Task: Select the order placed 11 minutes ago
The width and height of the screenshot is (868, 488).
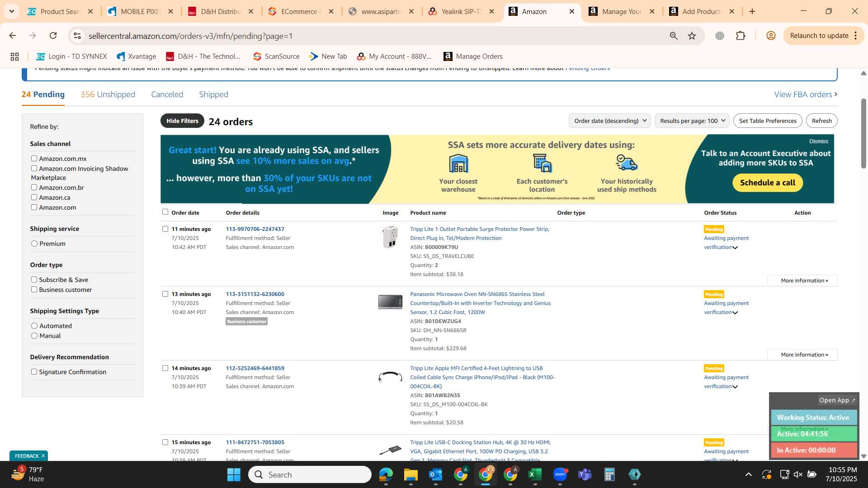Action: [x=165, y=229]
